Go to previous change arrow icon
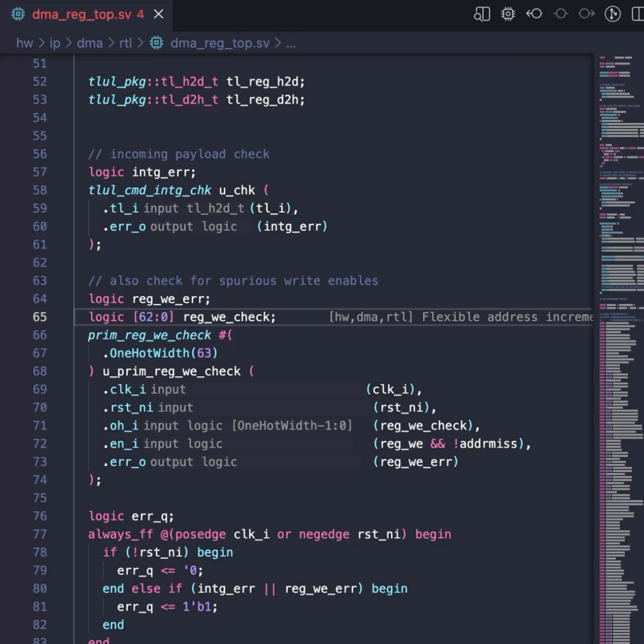Screen dimensions: 644x644 (534, 14)
